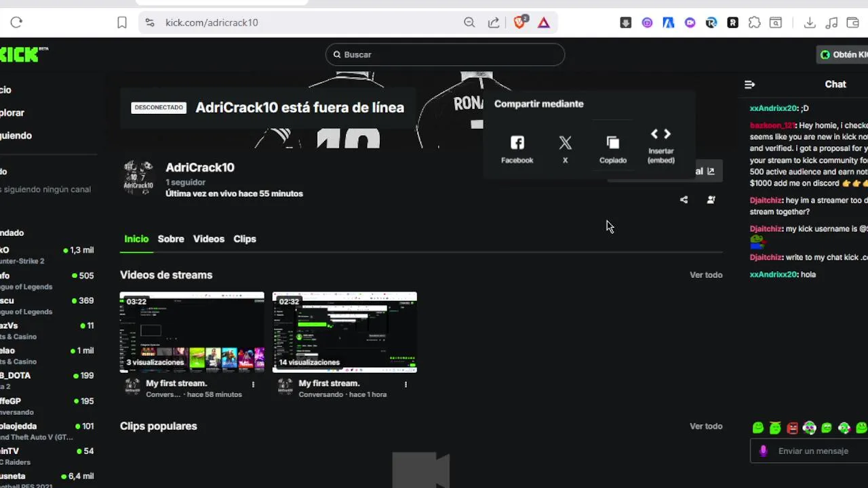
Task: Reload the page with the refresh icon
Action: 16,22
